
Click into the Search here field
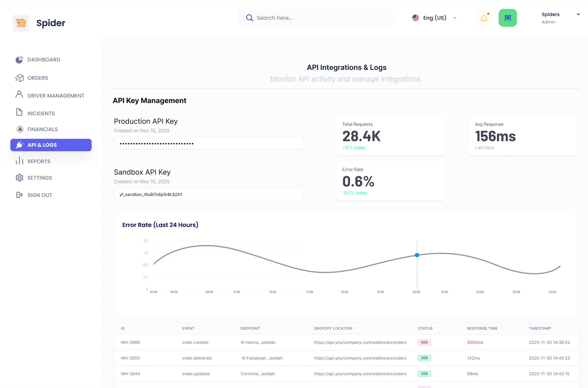click(316, 18)
